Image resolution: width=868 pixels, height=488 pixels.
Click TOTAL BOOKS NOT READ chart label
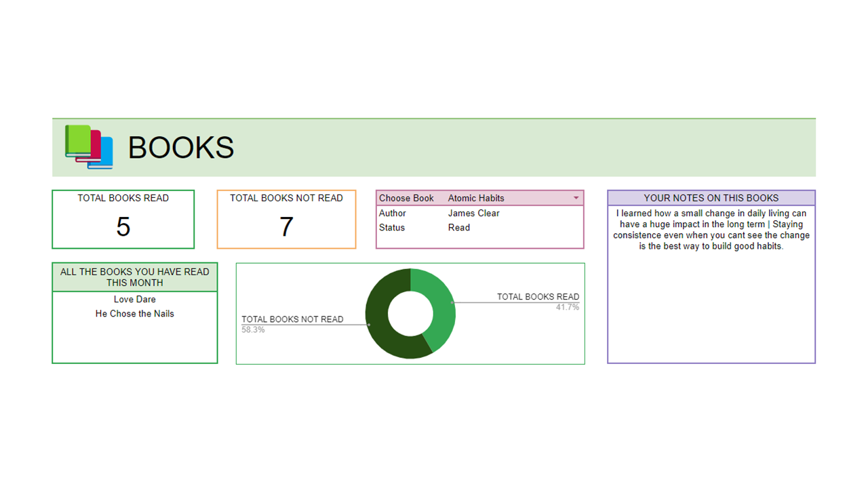pos(292,319)
